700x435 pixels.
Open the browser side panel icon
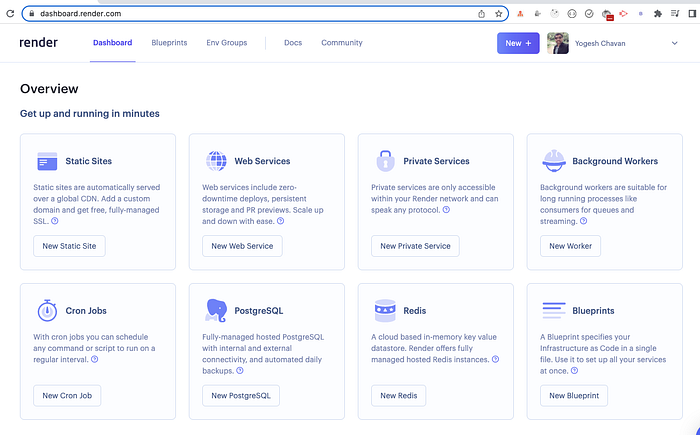pos(692,14)
